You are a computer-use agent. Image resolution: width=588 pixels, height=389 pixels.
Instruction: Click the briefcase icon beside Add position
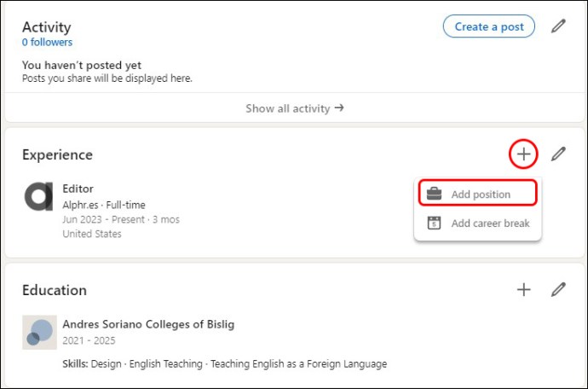434,194
